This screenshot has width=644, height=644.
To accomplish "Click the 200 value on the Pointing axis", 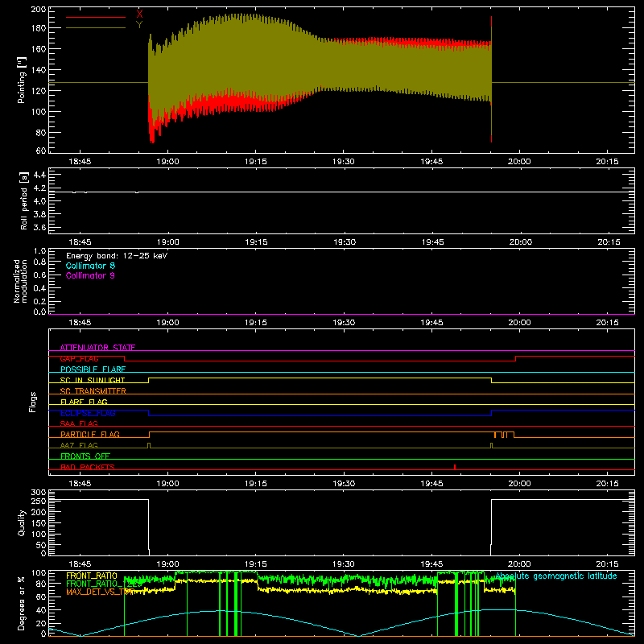I will (x=39, y=10).
